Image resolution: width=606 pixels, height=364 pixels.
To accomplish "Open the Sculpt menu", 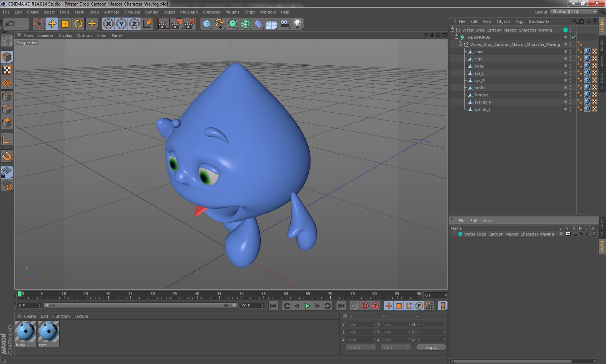I will pos(169,12).
